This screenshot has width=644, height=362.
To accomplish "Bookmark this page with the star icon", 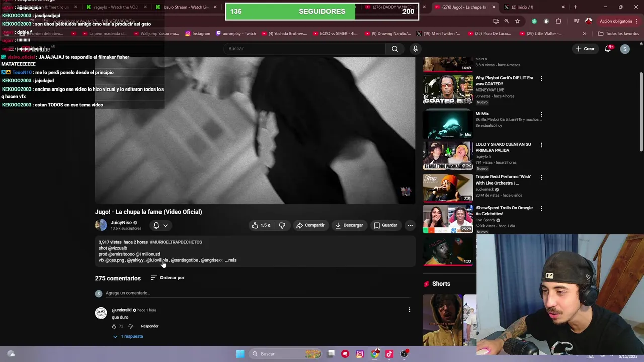I will (x=517, y=21).
